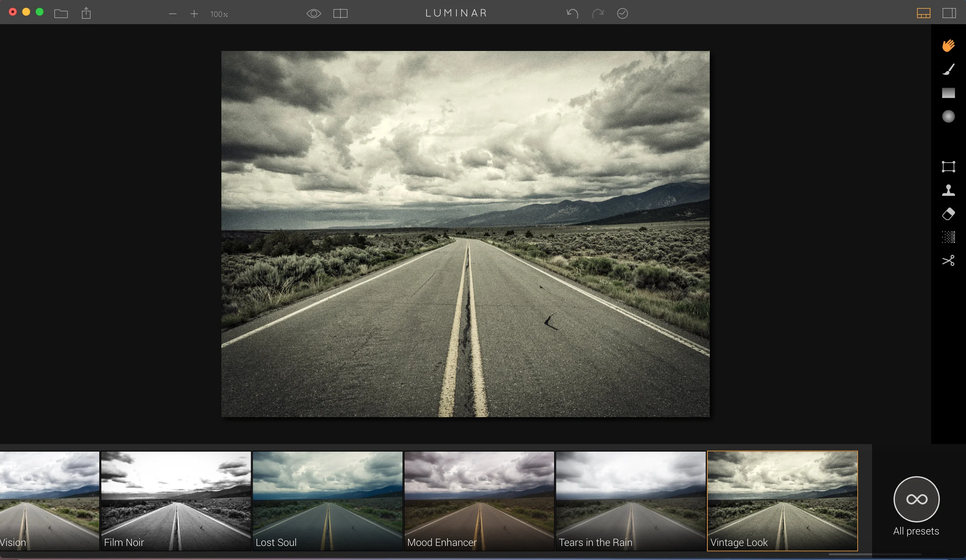Pick the Eraser tool
966x560 pixels.
(948, 214)
